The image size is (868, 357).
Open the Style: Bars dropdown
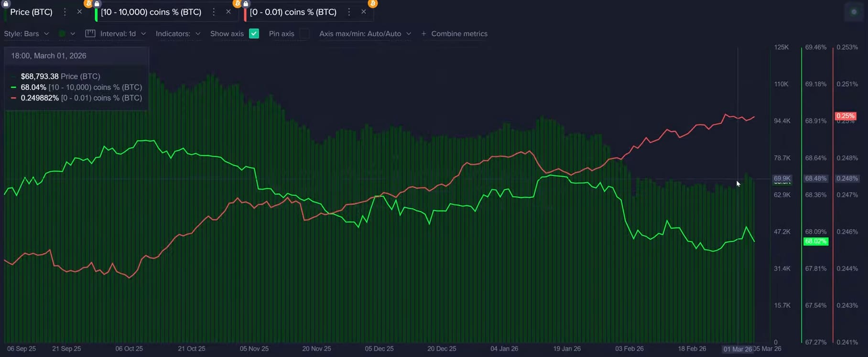[26, 33]
